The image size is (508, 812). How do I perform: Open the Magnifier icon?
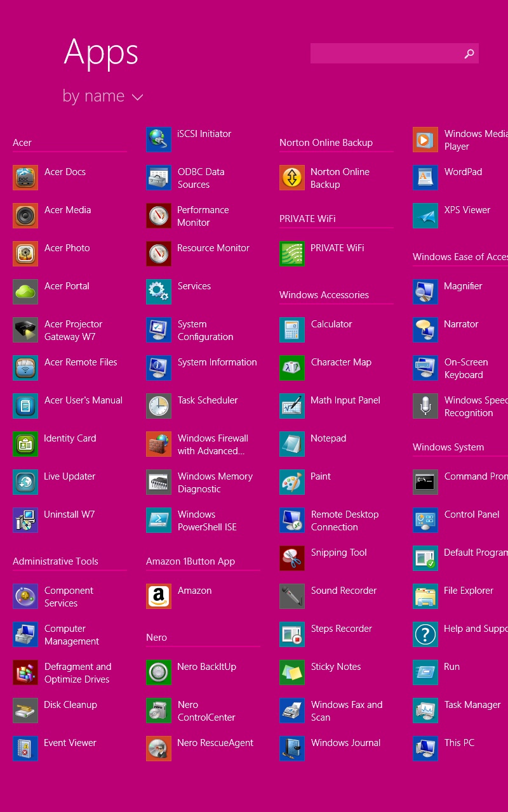click(x=425, y=292)
